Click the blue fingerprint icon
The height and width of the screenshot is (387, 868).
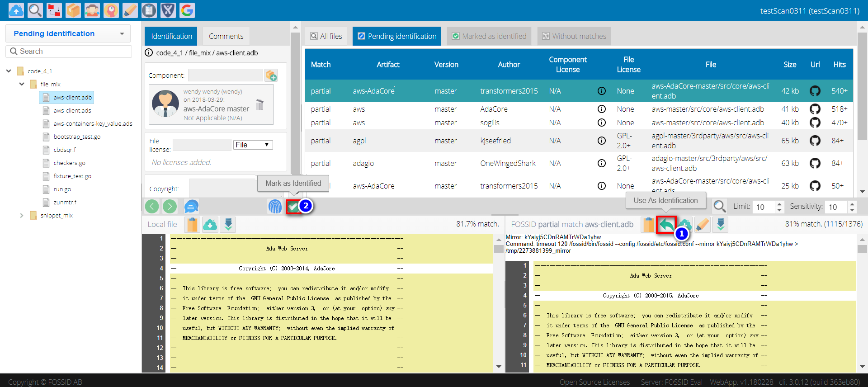tap(275, 207)
